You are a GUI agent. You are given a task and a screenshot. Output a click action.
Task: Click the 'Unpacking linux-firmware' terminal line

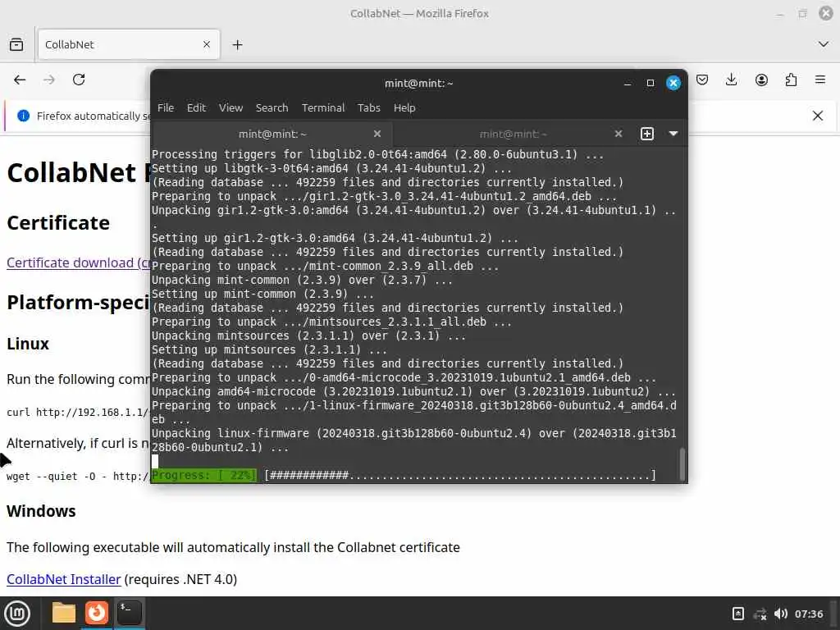coord(414,441)
